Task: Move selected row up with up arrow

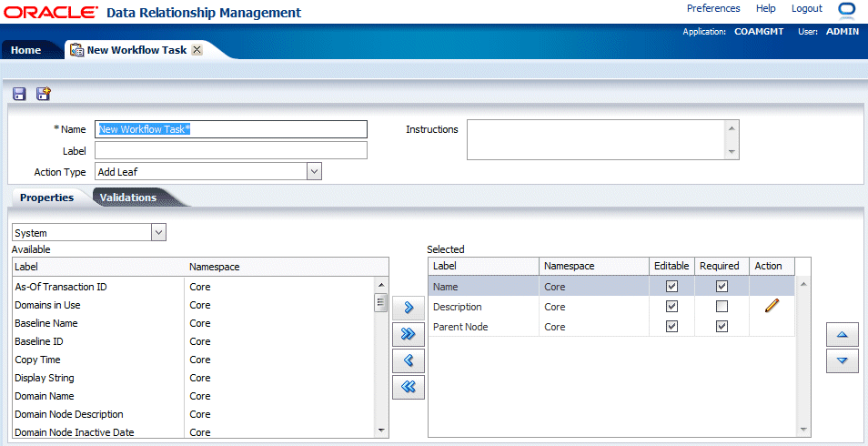Action: tap(842, 335)
